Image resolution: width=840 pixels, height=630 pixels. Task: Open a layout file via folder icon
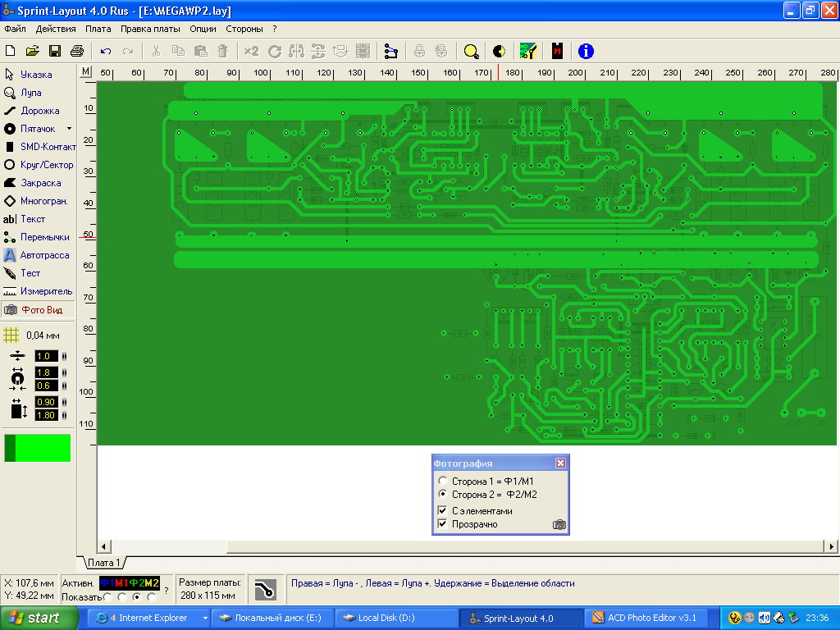click(32, 51)
